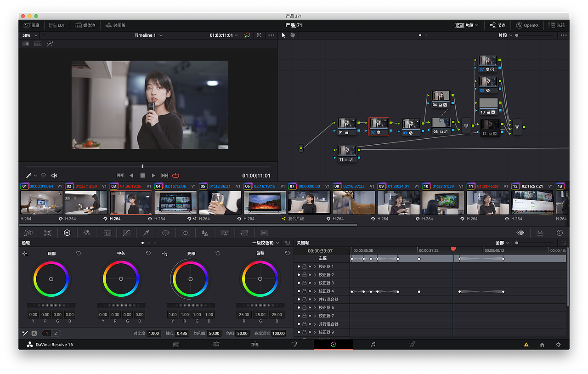This screenshot has width=588, height=374.
Task: Pick black point for 暗部 wheel
Action: [25, 254]
